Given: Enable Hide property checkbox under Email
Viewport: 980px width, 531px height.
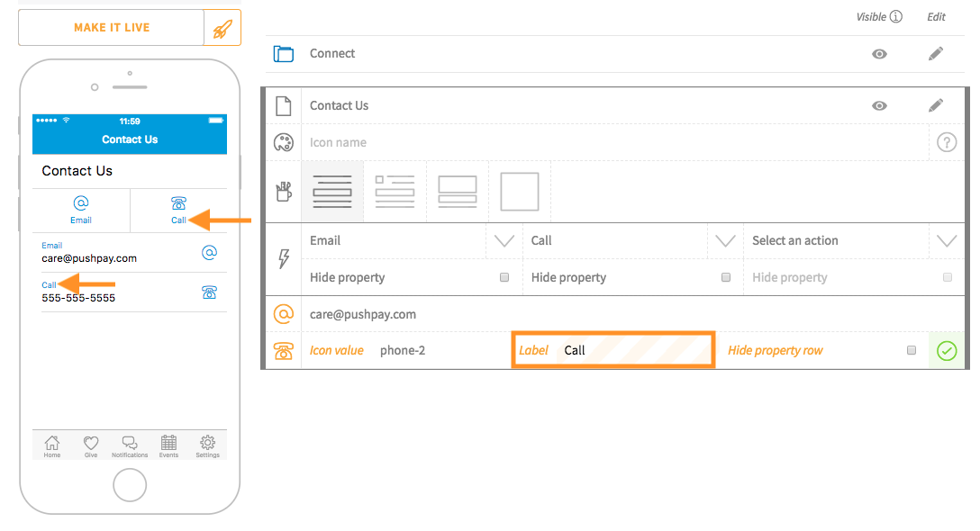Looking at the screenshot, I should point(504,277).
